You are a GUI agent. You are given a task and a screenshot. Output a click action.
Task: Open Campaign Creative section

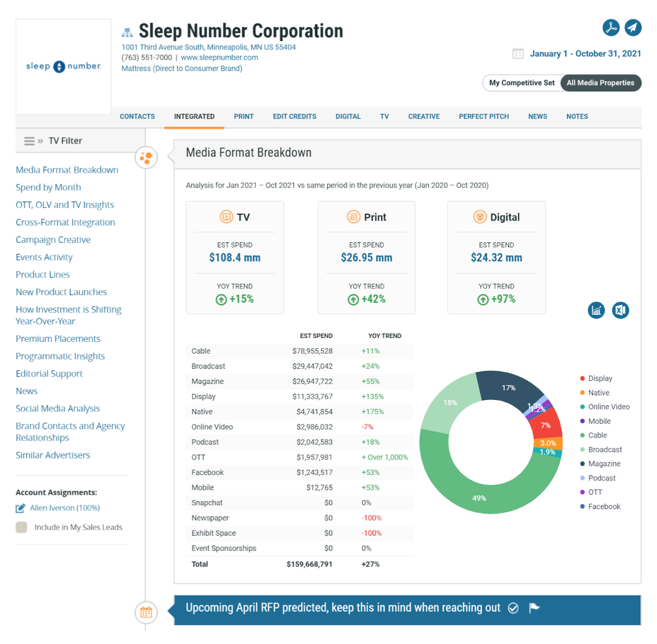53,240
